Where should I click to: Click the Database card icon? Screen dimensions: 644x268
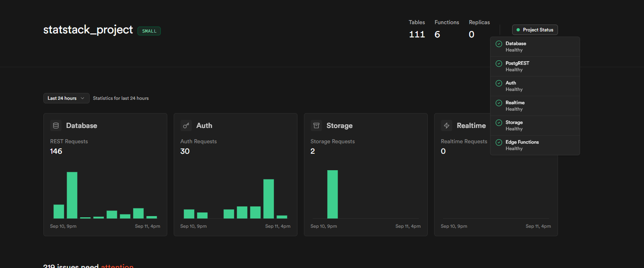(x=56, y=126)
